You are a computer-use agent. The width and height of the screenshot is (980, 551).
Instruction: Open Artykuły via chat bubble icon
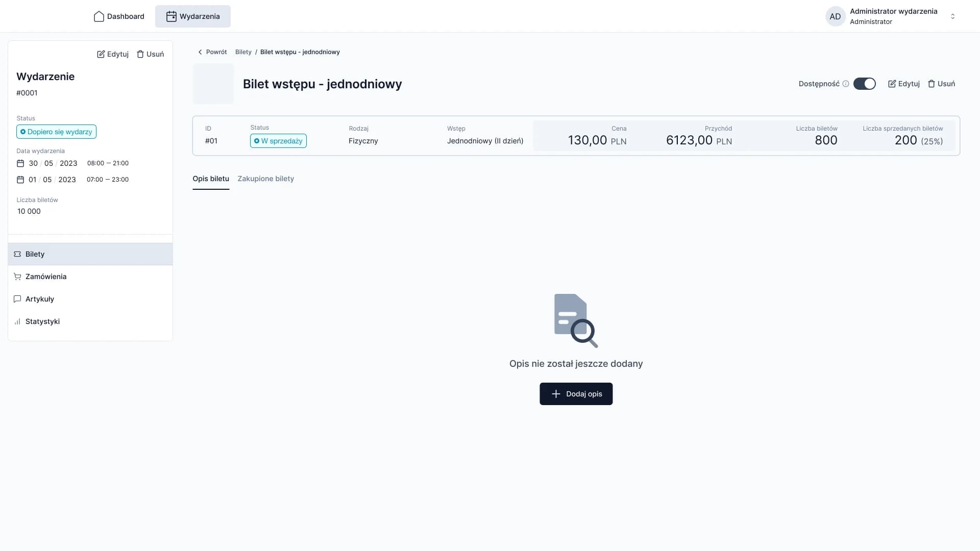pyautogui.click(x=17, y=299)
